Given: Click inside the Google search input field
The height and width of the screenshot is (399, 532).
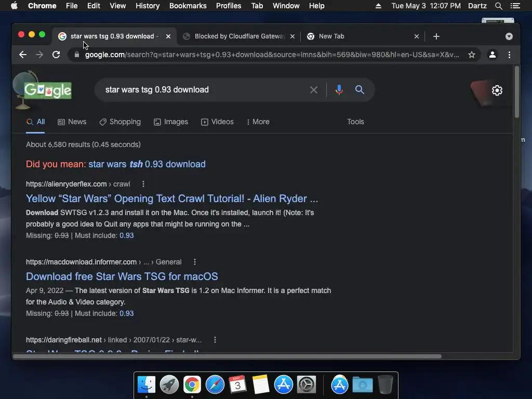Looking at the screenshot, I should pyautogui.click(x=204, y=90).
